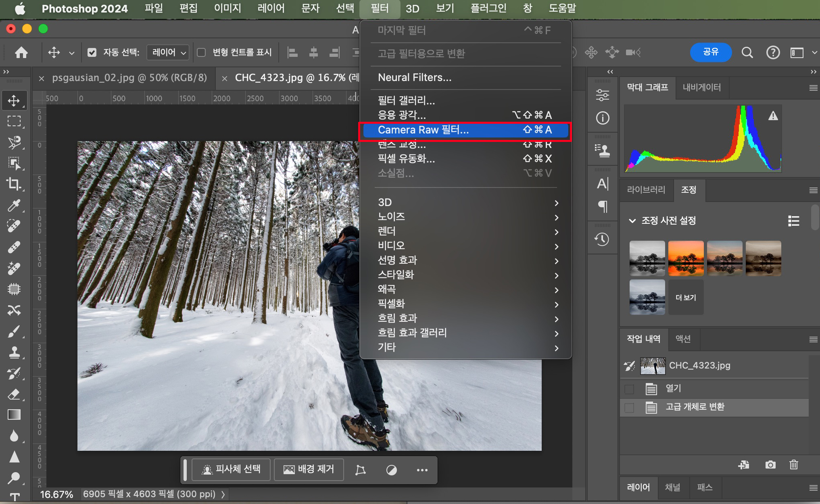Screen dimensions: 820x504
Task: Create new snapshot with camera icon
Action: 770,465
